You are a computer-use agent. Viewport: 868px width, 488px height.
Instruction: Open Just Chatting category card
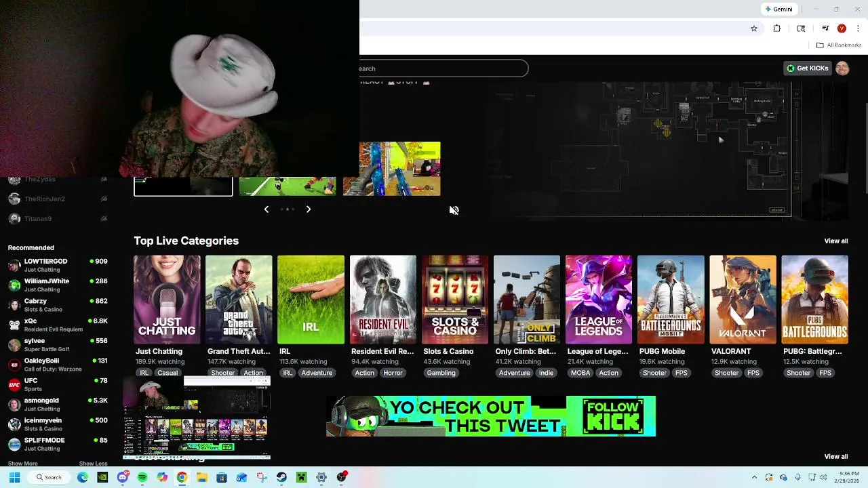pos(167,300)
